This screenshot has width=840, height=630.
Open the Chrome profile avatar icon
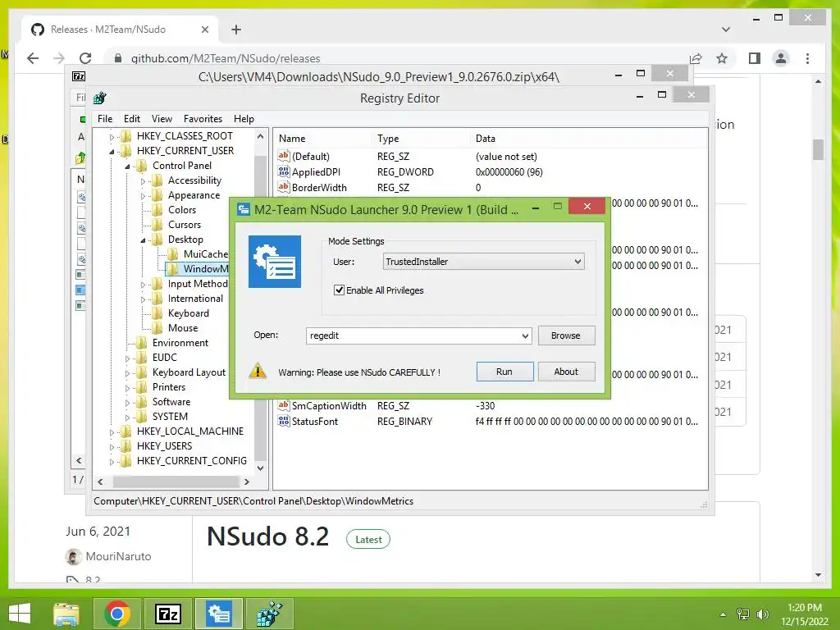781,58
